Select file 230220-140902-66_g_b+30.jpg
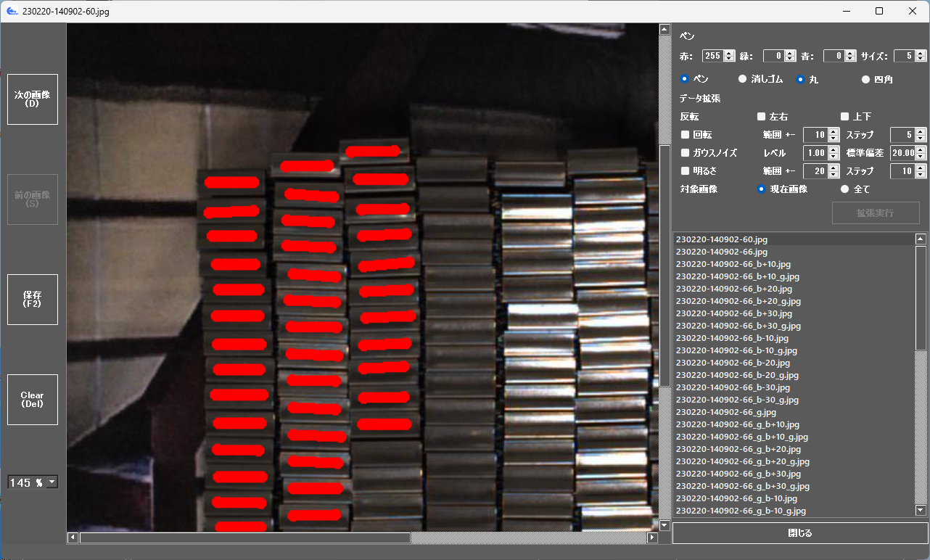The width and height of the screenshot is (930, 560). (794, 474)
